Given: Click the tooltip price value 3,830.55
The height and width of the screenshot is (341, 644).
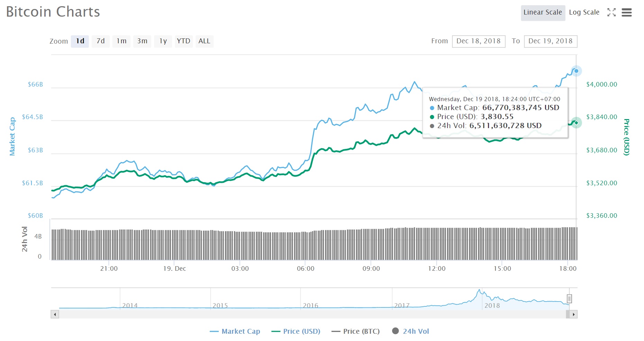Looking at the screenshot, I should [x=497, y=117].
